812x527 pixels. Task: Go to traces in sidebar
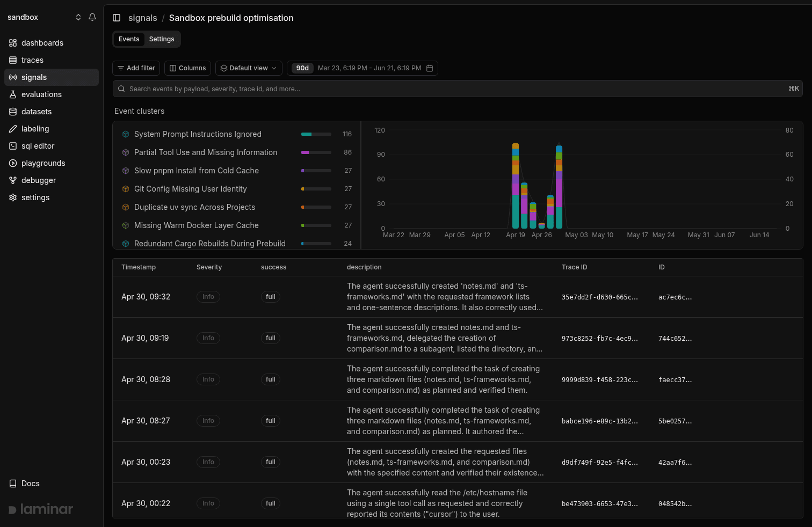click(52, 60)
